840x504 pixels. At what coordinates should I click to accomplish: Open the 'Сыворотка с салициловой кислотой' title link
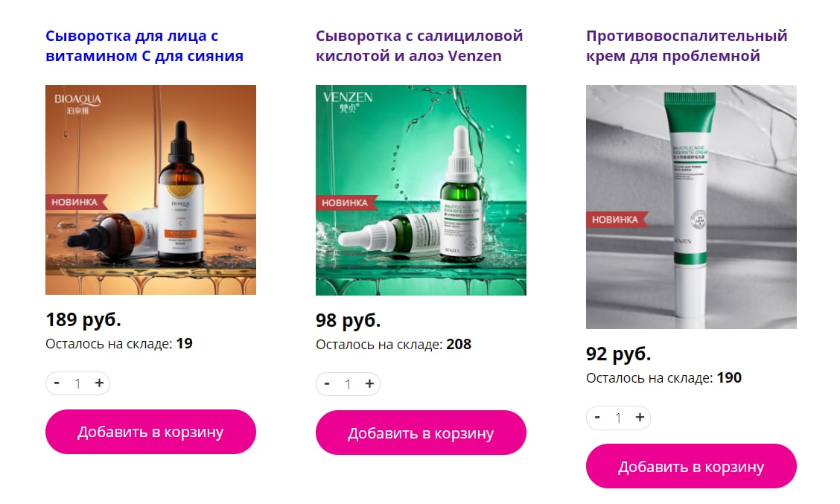click(419, 45)
